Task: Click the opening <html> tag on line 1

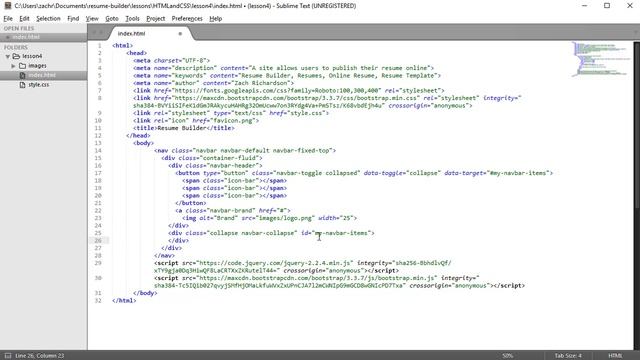Action: pos(122,45)
